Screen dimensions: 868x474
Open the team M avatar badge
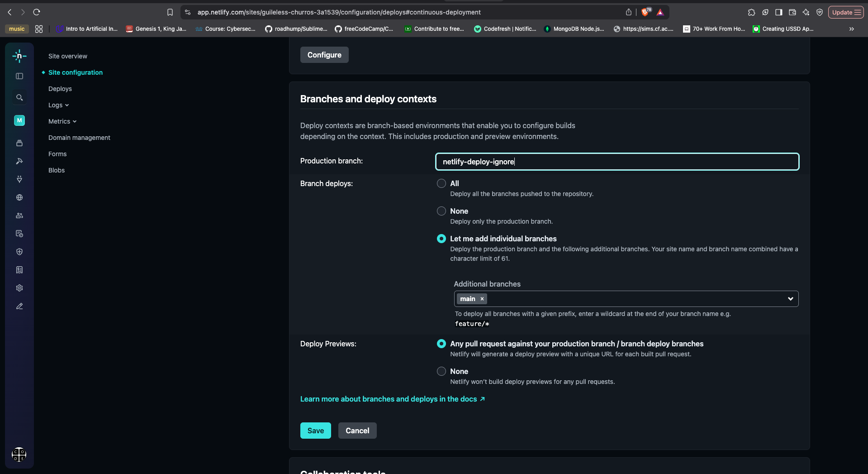click(19, 120)
